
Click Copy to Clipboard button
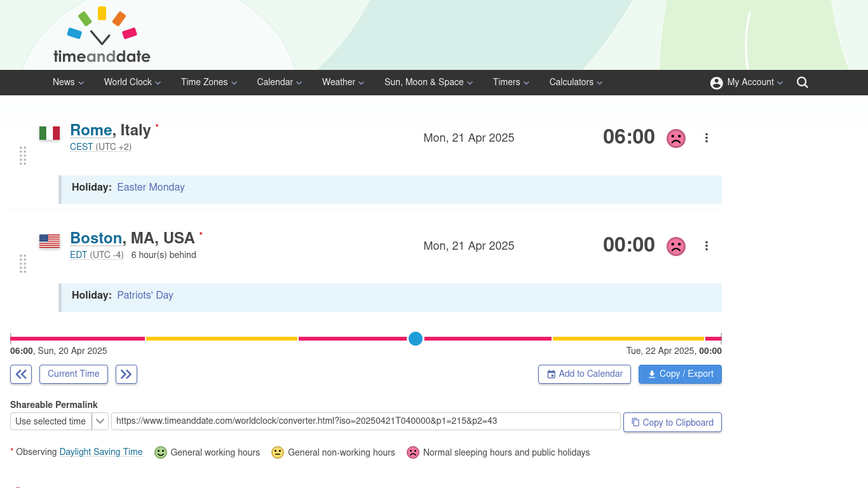672,423
